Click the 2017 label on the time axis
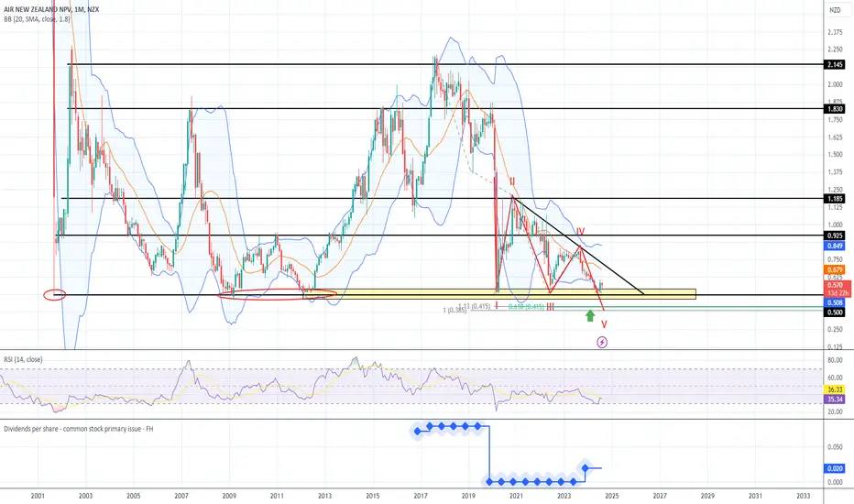 pyautogui.click(x=421, y=496)
